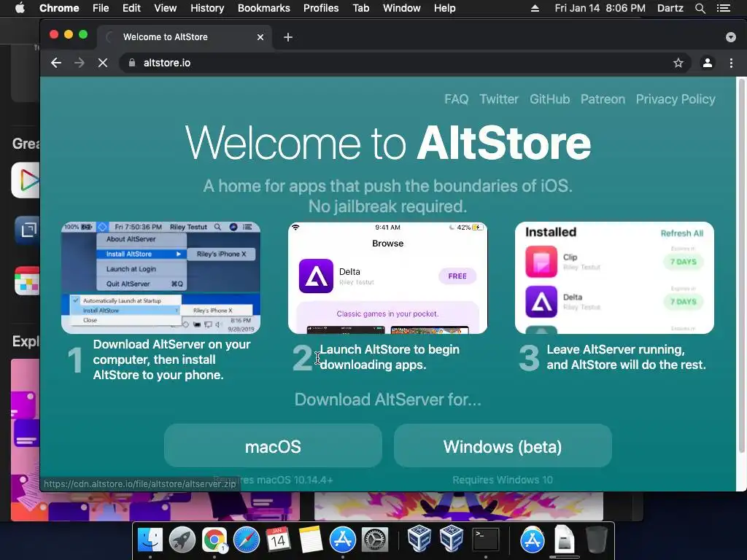
Task: Click the Dartz user name in menu bar
Action: (x=670, y=8)
